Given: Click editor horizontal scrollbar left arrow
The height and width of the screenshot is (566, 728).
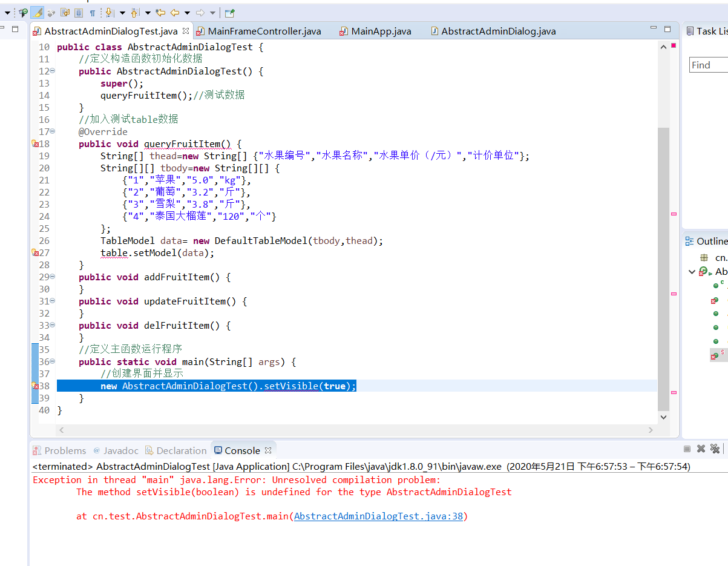Looking at the screenshot, I should coord(61,430).
